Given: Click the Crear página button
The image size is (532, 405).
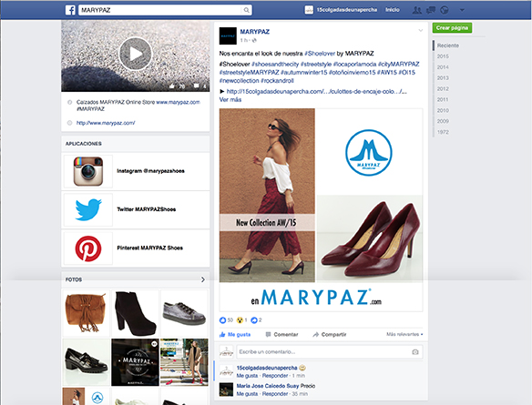Looking at the screenshot, I should [x=452, y=28].
